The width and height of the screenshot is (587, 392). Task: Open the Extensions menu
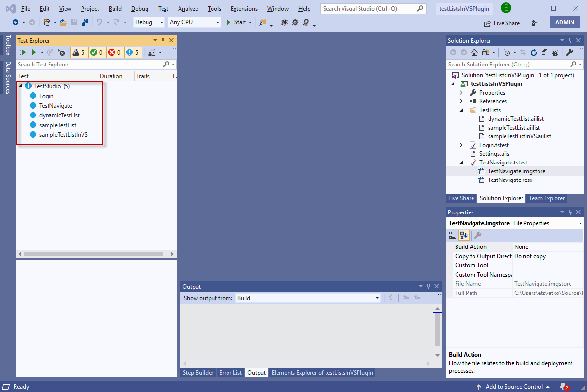(244, 9)
